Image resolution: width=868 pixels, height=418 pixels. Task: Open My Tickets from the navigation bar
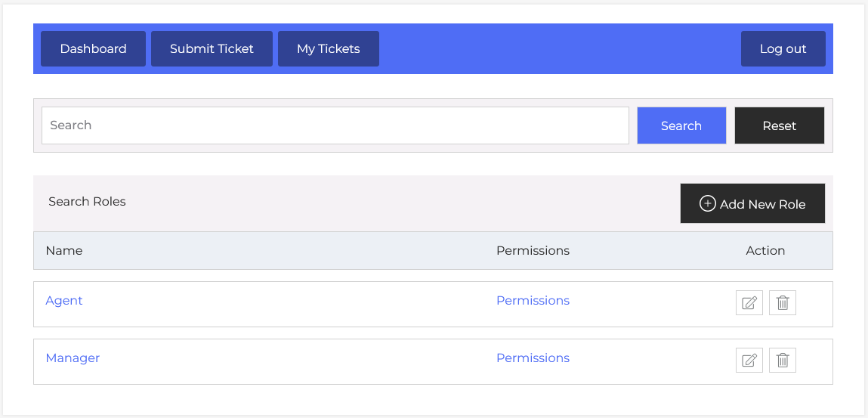[328, 49]
